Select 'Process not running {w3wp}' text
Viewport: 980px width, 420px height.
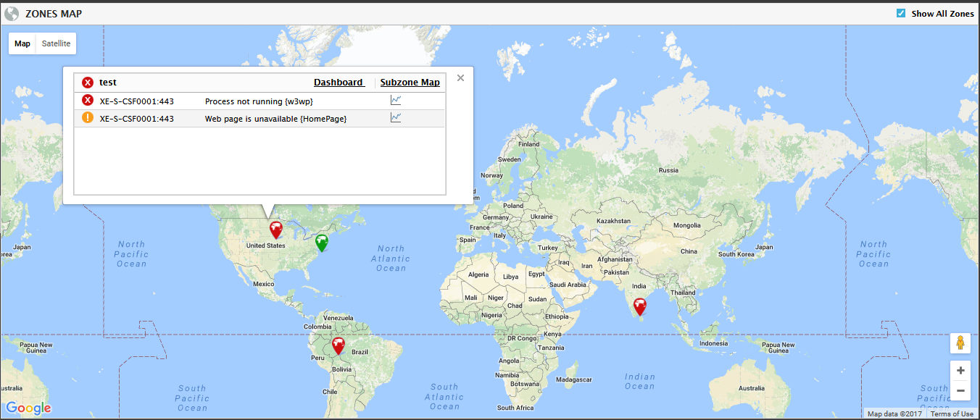click(259, 101)
